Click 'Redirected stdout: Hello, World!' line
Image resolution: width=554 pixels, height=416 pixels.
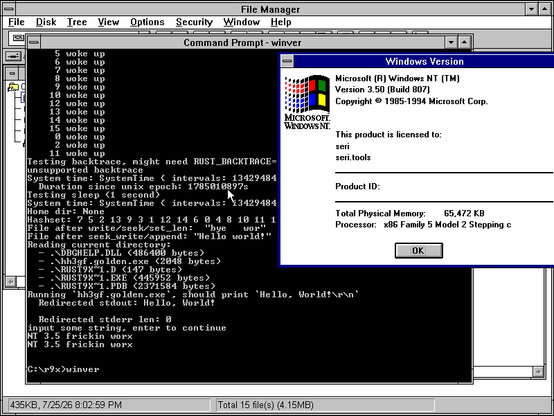[x=127, y=303]
